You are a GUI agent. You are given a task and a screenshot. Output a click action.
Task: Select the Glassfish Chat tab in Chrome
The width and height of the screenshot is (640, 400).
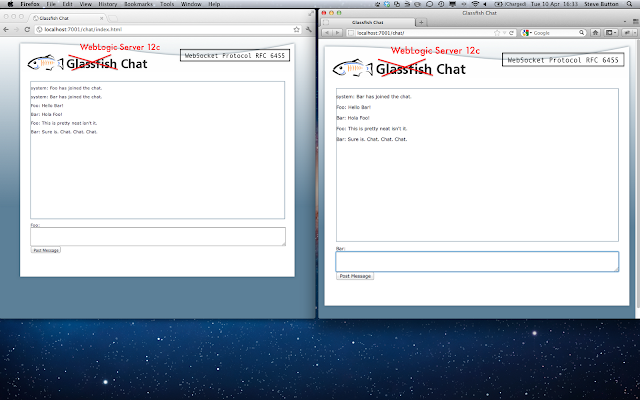point(65,18)
